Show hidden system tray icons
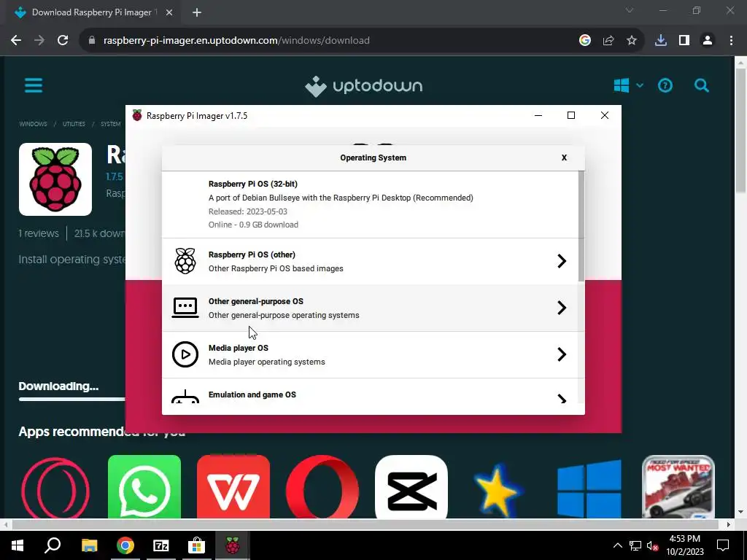 point(617,545)
